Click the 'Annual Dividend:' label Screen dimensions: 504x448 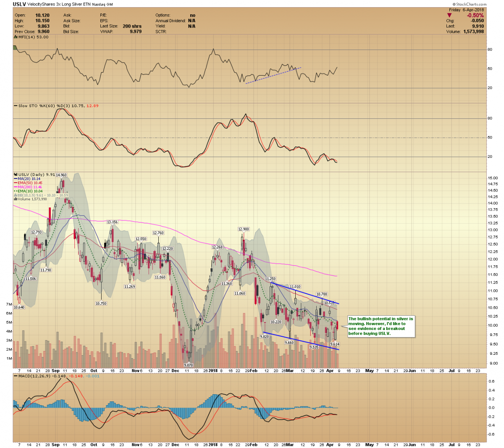[x=171, y=21]
